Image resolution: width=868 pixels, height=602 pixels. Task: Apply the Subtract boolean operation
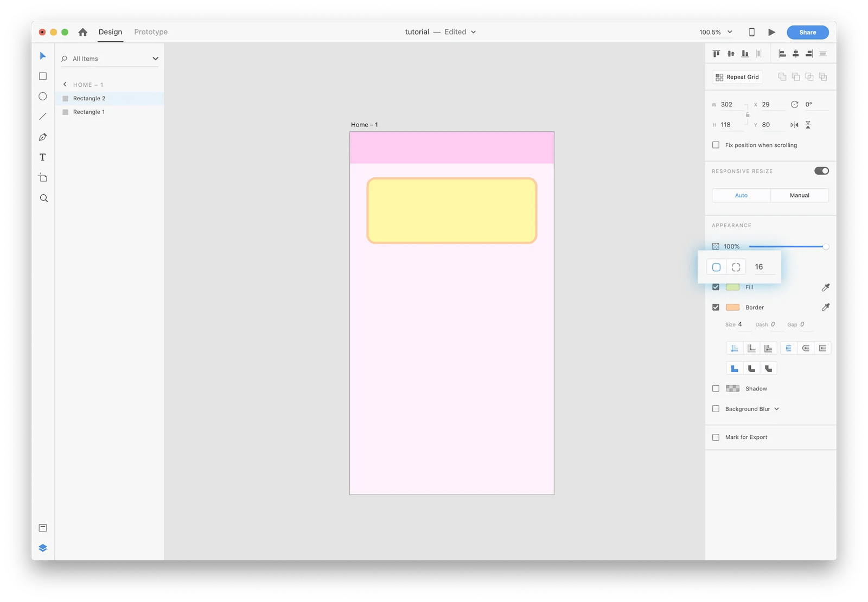[796, 77]
